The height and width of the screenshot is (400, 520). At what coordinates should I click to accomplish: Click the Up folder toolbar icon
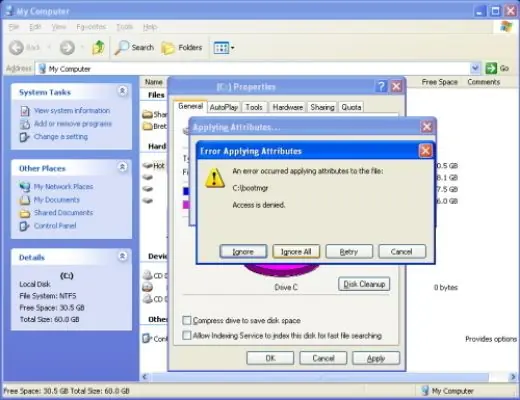tap(98, 48)
